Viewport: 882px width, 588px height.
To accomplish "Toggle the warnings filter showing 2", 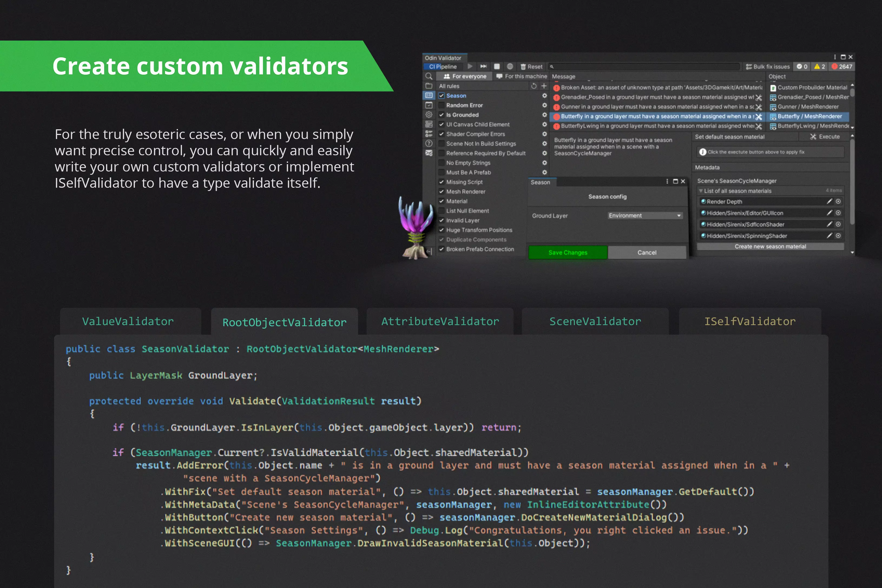I will click(x=820, y=66).
